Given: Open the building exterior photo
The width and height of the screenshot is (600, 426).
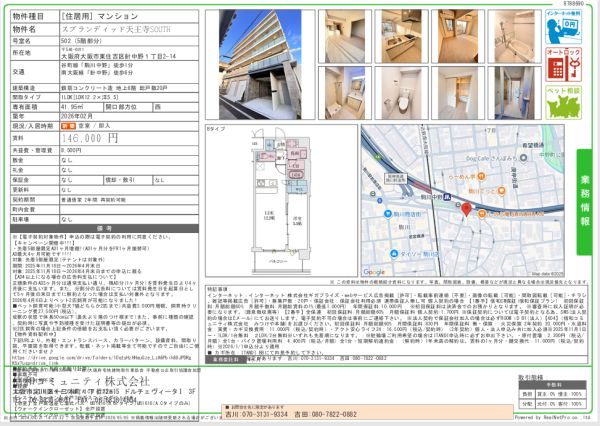Looking at the screenshot, I should pos(260,65).
